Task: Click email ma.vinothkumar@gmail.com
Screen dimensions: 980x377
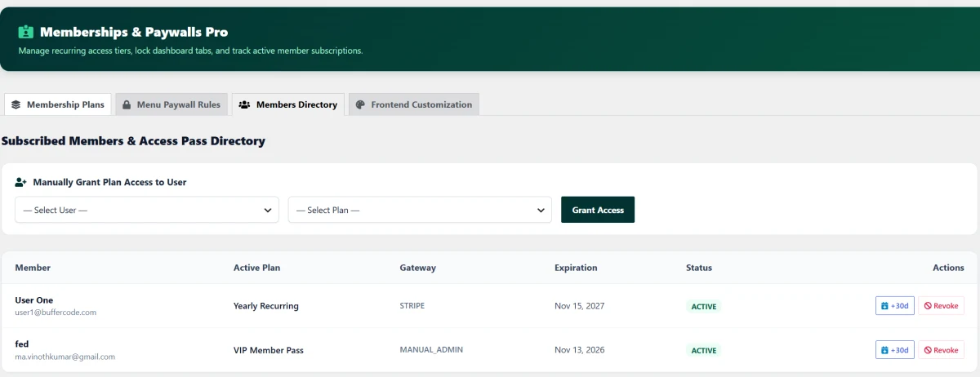Action: (65, 357)
